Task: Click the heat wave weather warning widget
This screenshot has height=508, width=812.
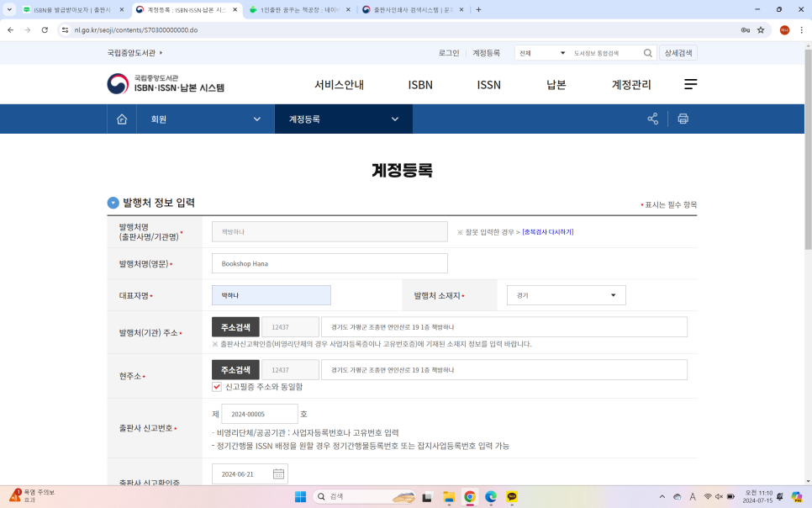Action: (32, 495)
